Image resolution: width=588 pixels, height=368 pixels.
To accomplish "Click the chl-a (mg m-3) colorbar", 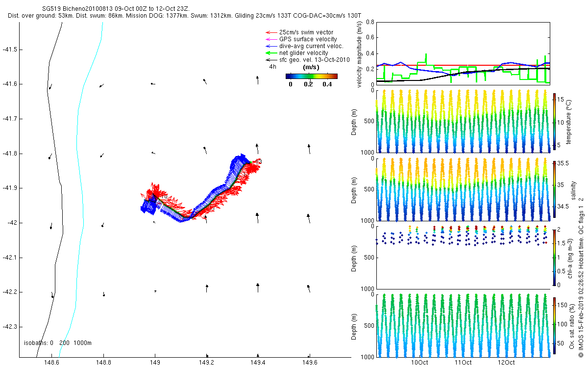I will (x=555, y=257).
